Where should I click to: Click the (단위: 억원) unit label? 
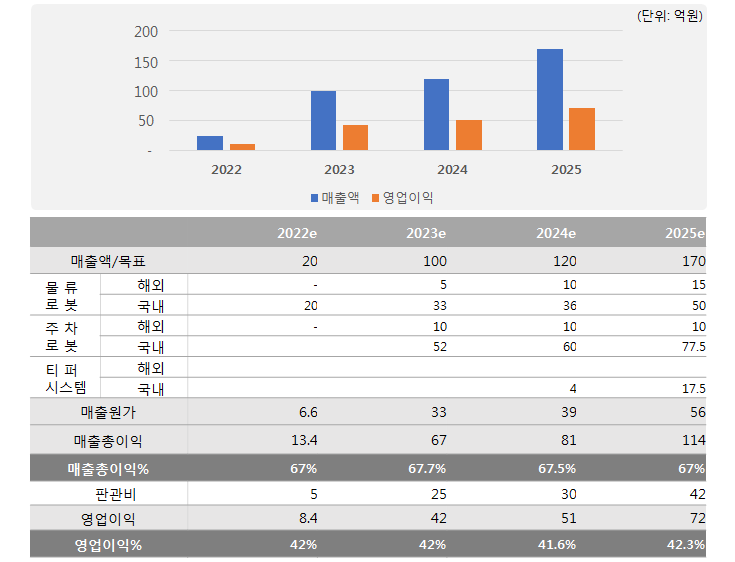(669, 16)
